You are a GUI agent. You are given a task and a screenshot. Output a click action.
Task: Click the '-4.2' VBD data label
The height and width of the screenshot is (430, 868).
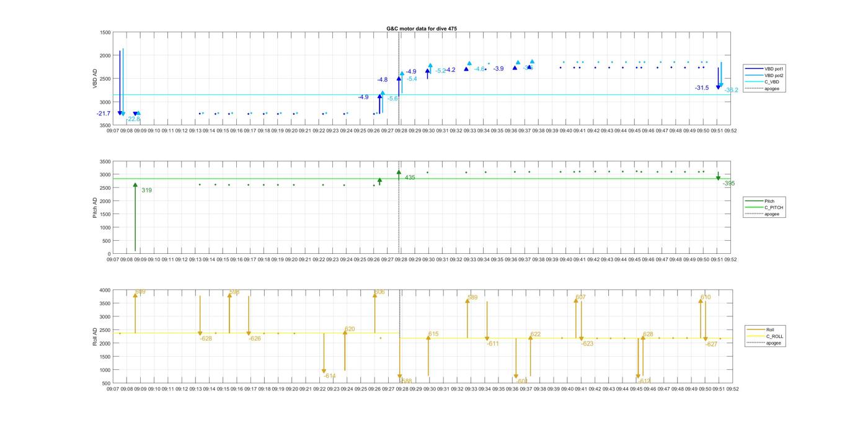click(x=450, y=70)
